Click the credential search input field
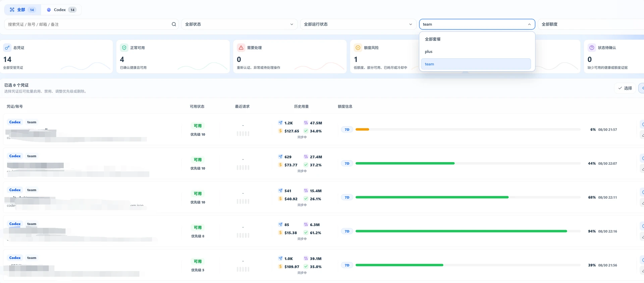The width and height of the screenshot is (644, 283). pyautogui.click(x=89, y=24)
